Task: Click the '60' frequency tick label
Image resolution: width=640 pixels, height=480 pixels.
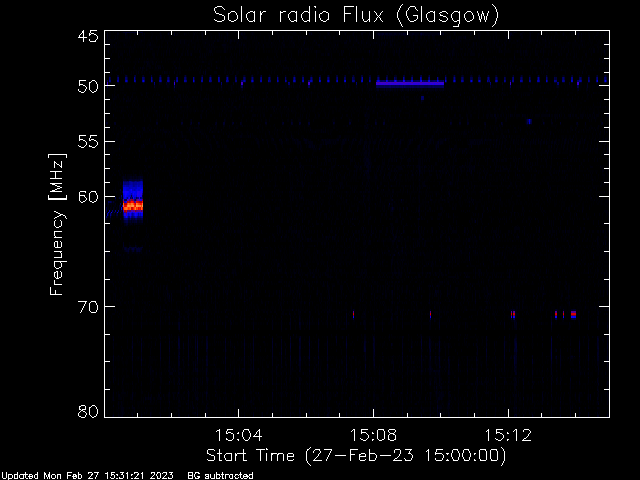Action: click(x=88, y=197)
